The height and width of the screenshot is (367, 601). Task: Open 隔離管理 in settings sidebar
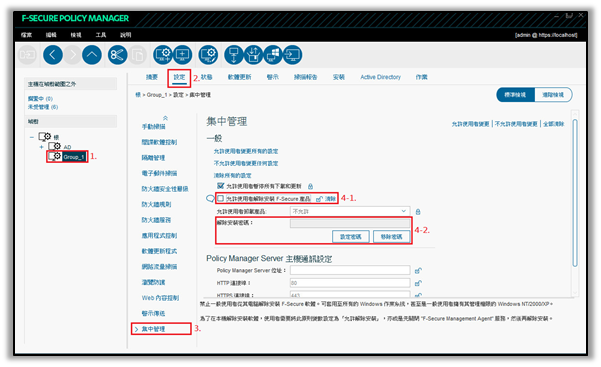pyautogui.click(x=153, y=158)
